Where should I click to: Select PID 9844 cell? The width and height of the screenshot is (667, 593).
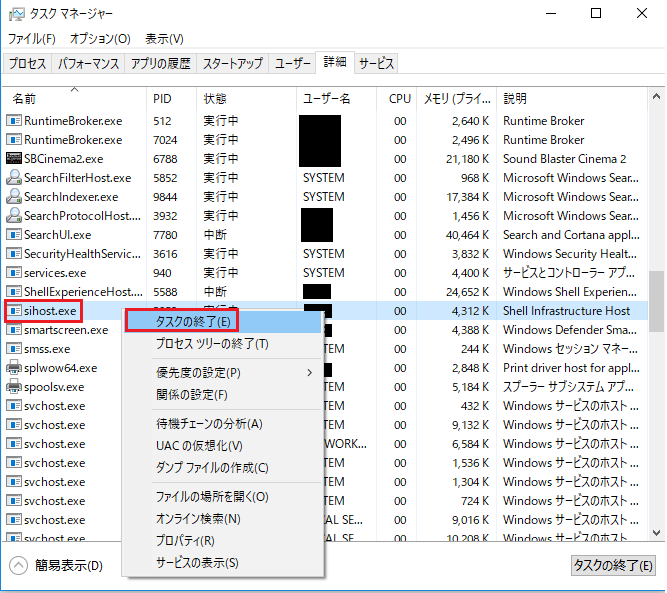point(165,197)
